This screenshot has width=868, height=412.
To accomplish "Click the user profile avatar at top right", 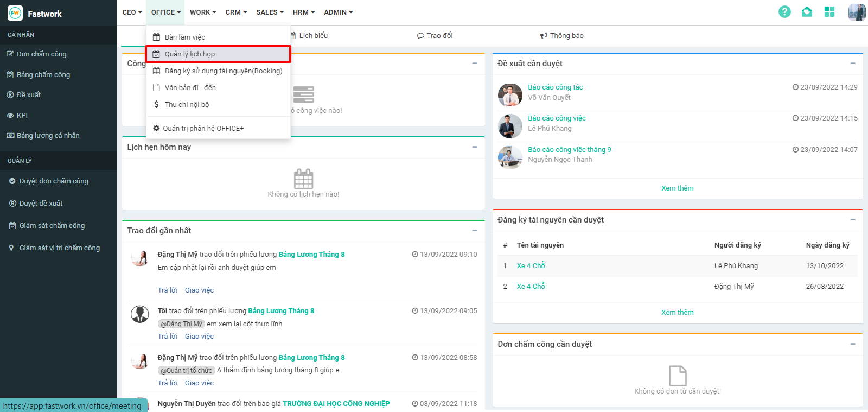I will click(x=857, y=12).
